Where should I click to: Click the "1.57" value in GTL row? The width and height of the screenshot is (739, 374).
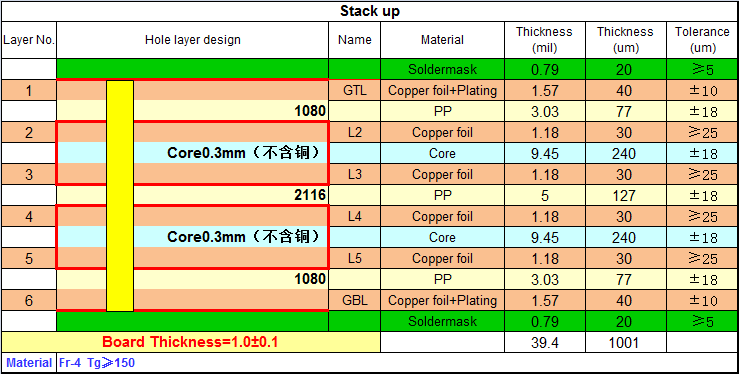[545, 90]
